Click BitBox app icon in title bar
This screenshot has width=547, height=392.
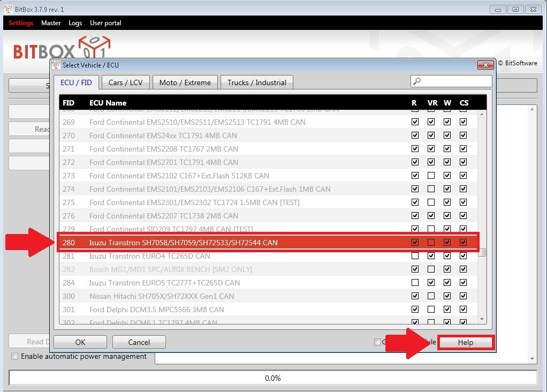pyautogui.click(x=9, y=9)
